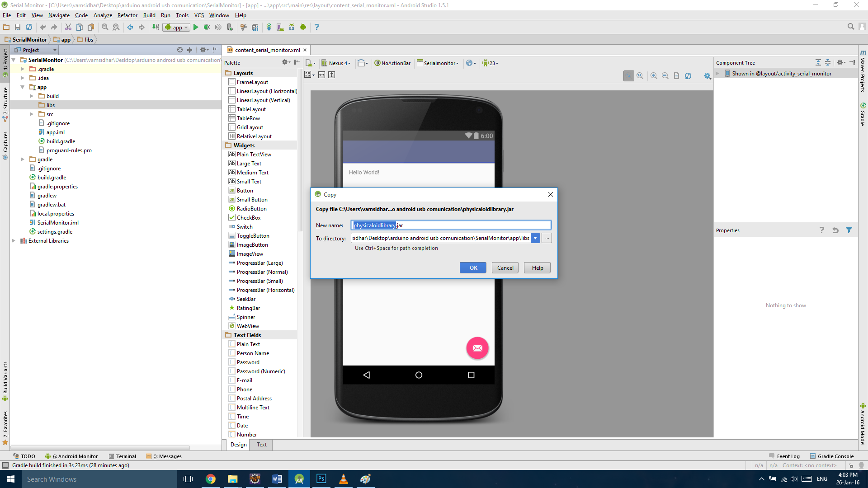Open the Nexus 4 device dropdown
This screenshot has height=488, width=868.
point(336,63)
